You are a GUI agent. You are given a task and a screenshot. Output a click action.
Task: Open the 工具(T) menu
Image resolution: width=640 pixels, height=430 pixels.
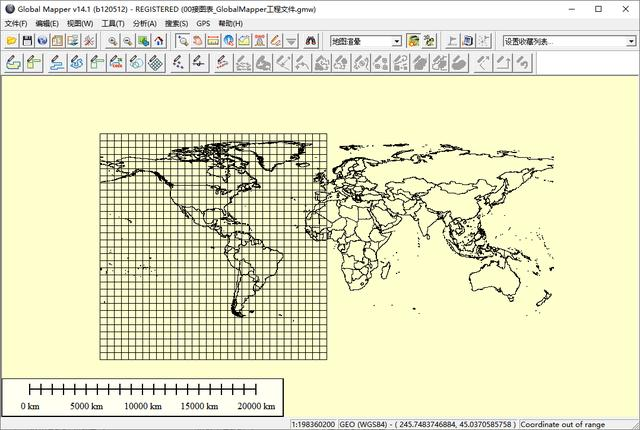coord(113,24)
